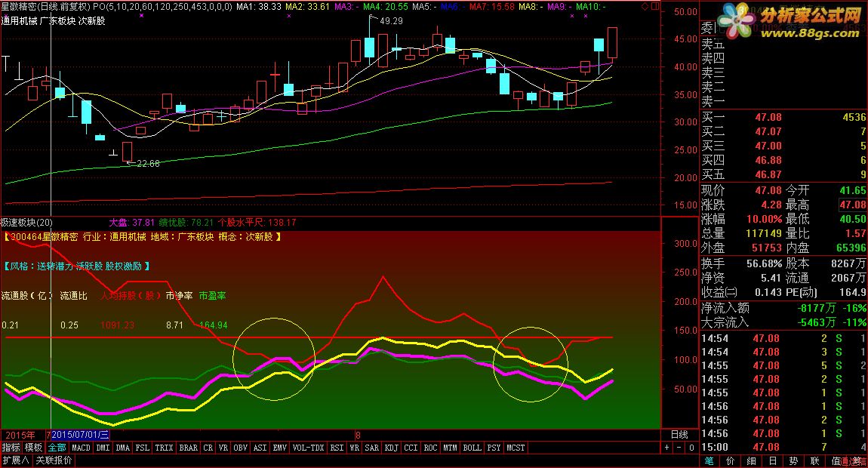Click the MA7: 15.58 moving average label
The height and width of the screenshot is (468, 868).
coord(491,7)
